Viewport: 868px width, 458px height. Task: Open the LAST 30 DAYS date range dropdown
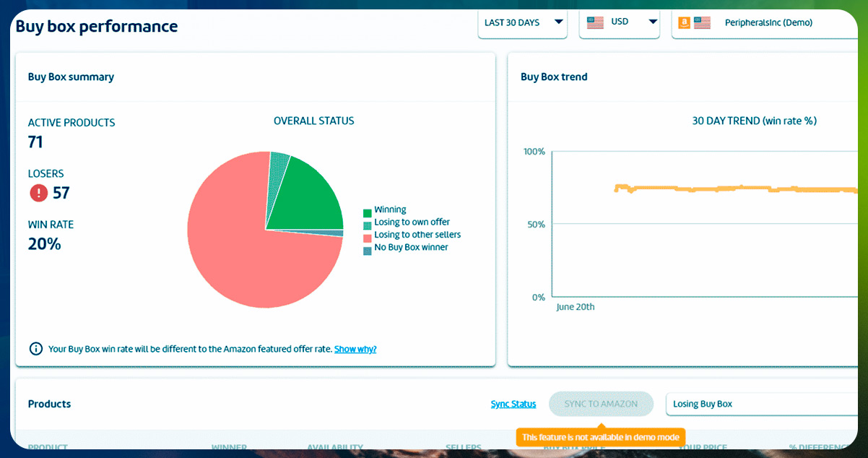coord(523,23)
